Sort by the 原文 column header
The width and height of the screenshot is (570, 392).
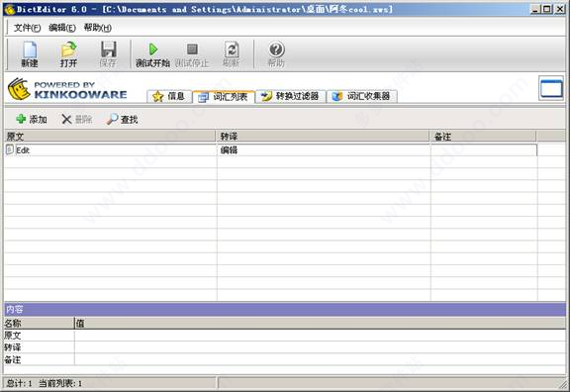point(110,137)
